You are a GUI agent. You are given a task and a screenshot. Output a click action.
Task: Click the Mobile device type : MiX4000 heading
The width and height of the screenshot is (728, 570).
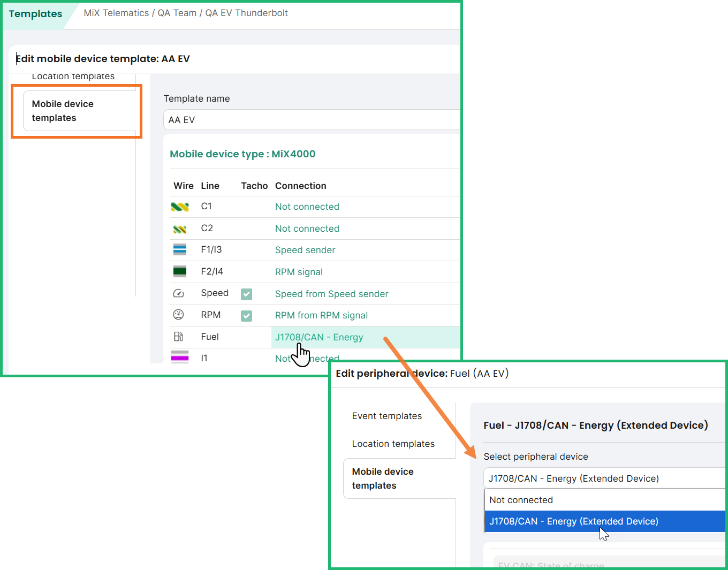(x=242, y=154)
